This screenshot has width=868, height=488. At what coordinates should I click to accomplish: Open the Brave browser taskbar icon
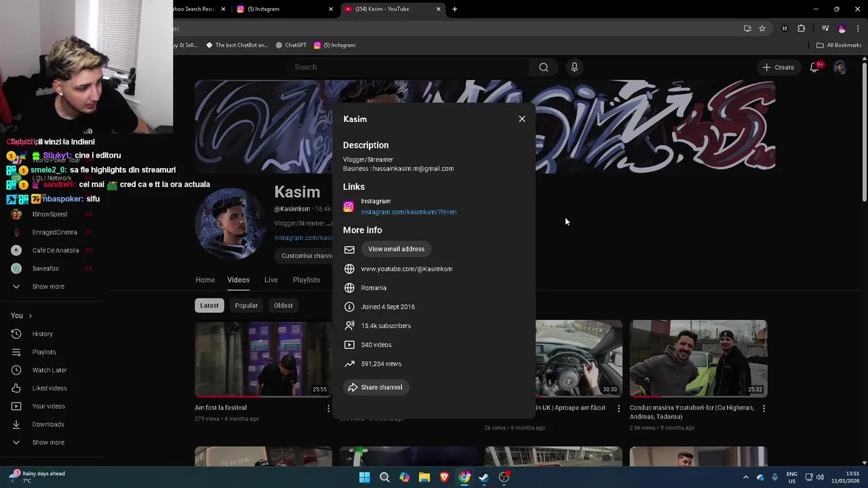coord(444,478)
